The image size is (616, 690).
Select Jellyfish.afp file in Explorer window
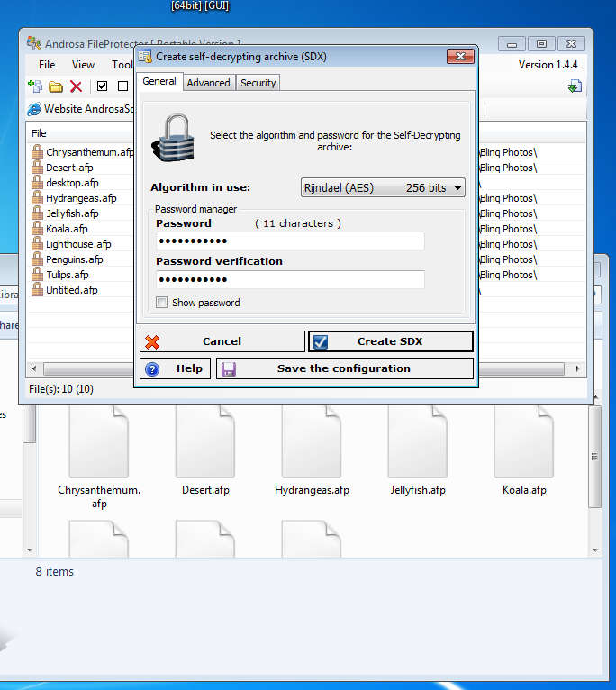[418, 451]
